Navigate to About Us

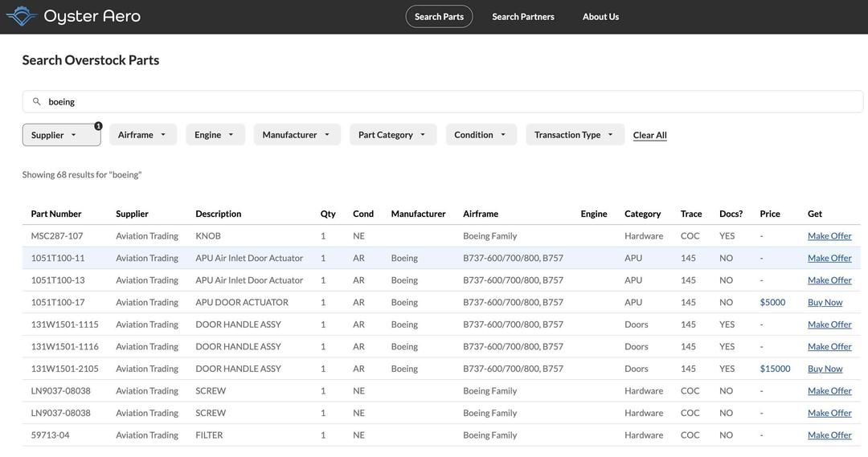tap(600, 17)
